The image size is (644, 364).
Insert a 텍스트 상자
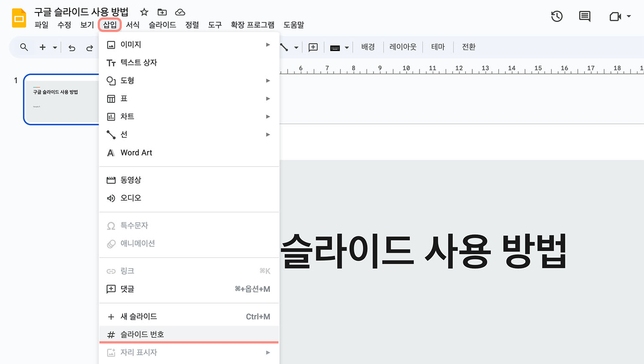pyautogui.click(x=189, y=63)
